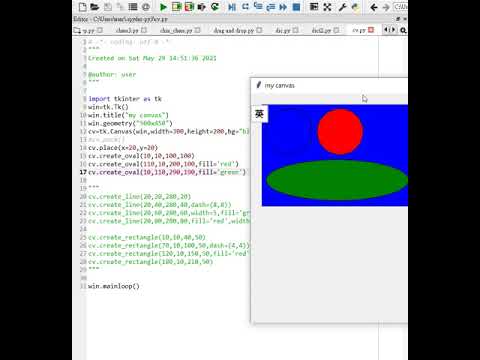Click the 'my canvas' window title bar
Image resolution: width=480 pixels, height=360 pixels.
click(x=329, y=85)
